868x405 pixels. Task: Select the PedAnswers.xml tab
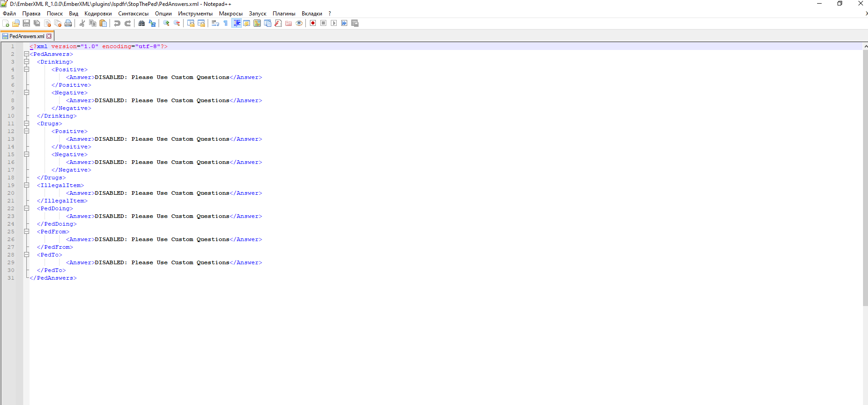pos(27,36)
